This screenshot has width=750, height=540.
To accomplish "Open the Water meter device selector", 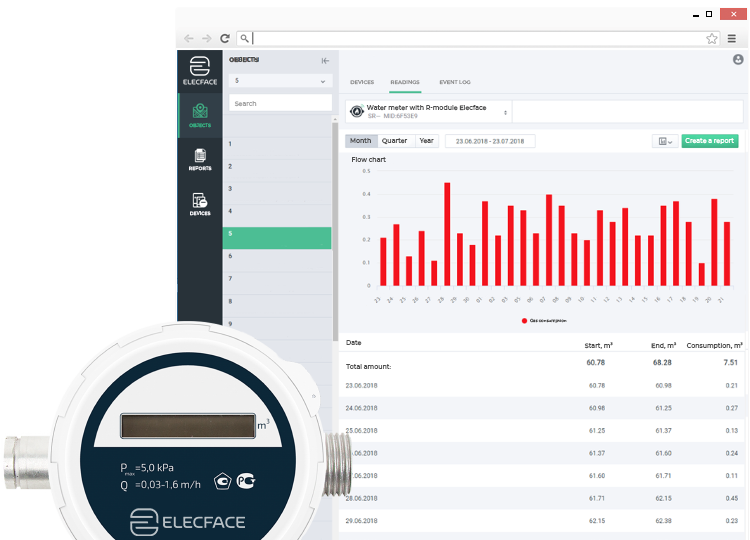I will coord(429,111).
